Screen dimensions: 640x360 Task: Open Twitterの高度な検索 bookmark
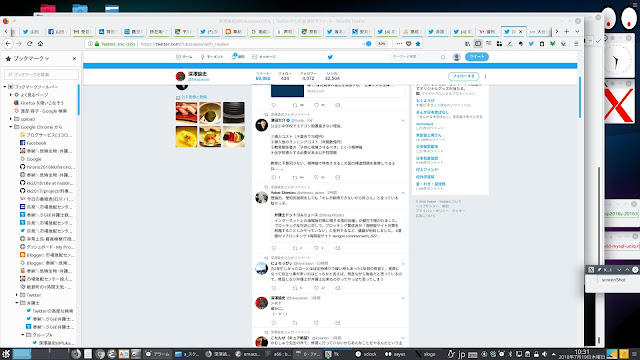tap(49, 311)
